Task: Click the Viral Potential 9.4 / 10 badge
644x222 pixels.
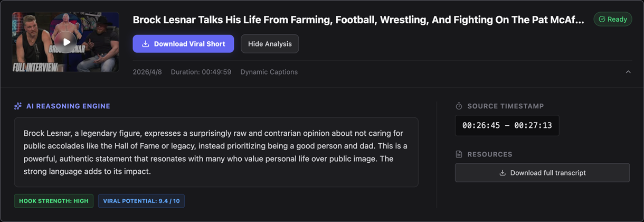Action: (141, 201)
